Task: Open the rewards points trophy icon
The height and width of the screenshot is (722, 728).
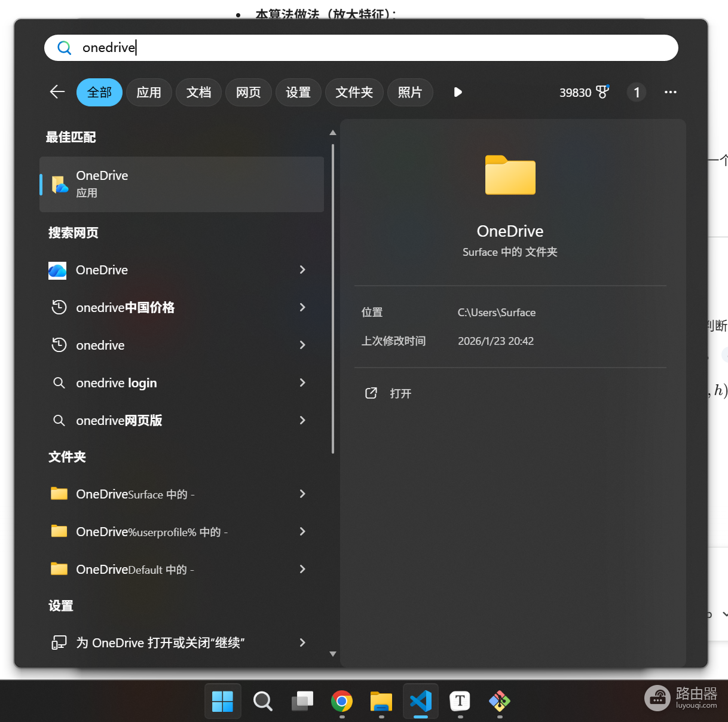Action: (602, 92)
